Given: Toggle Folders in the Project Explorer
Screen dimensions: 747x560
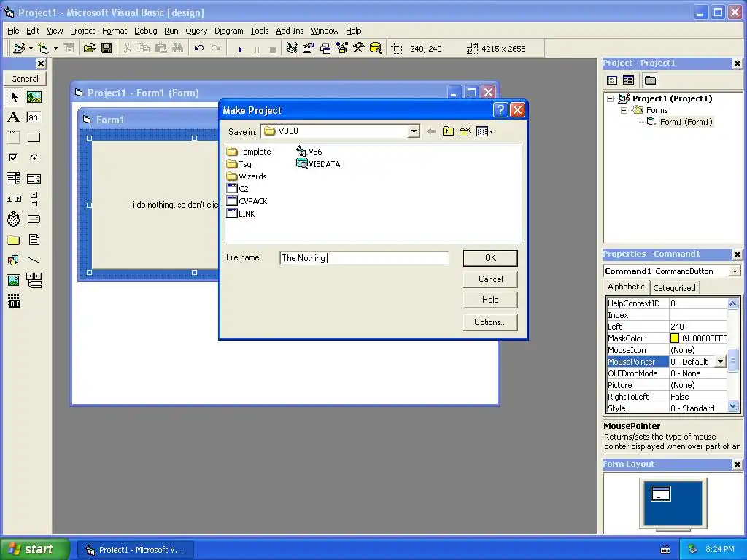Looking at the screenshot, I should [650, 80].
